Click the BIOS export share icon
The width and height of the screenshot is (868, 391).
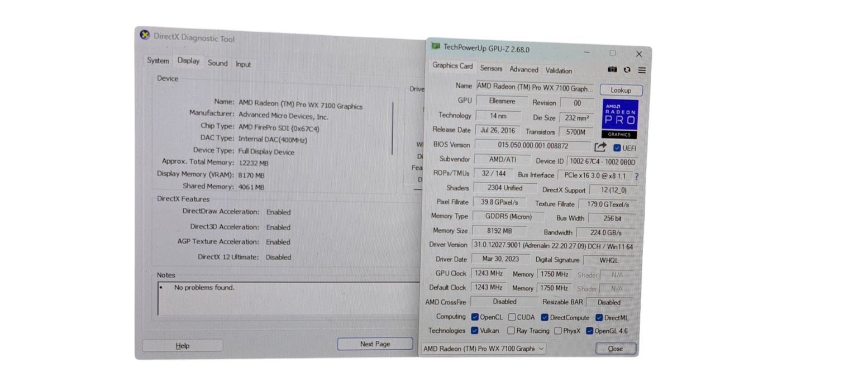click(600, 147)
